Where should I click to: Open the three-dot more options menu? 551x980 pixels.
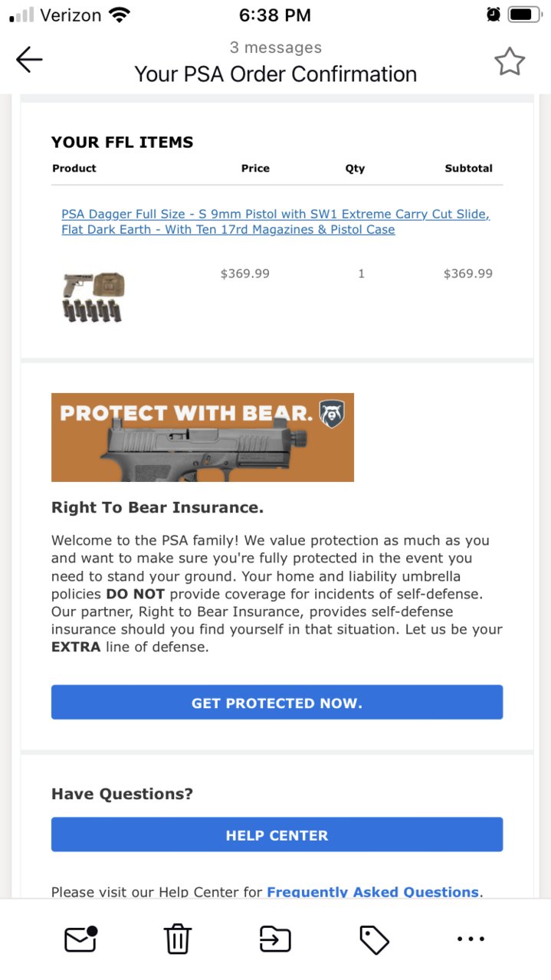pos(471,939)
